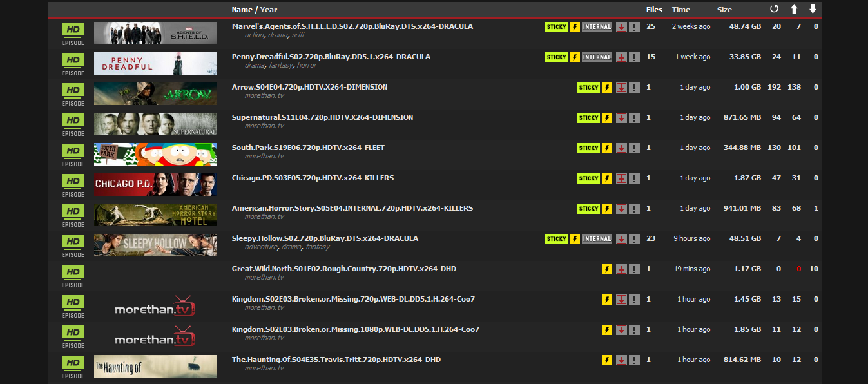Click The Haunting Of banner thumbnail
868x384 pixels.
(155, 367)
